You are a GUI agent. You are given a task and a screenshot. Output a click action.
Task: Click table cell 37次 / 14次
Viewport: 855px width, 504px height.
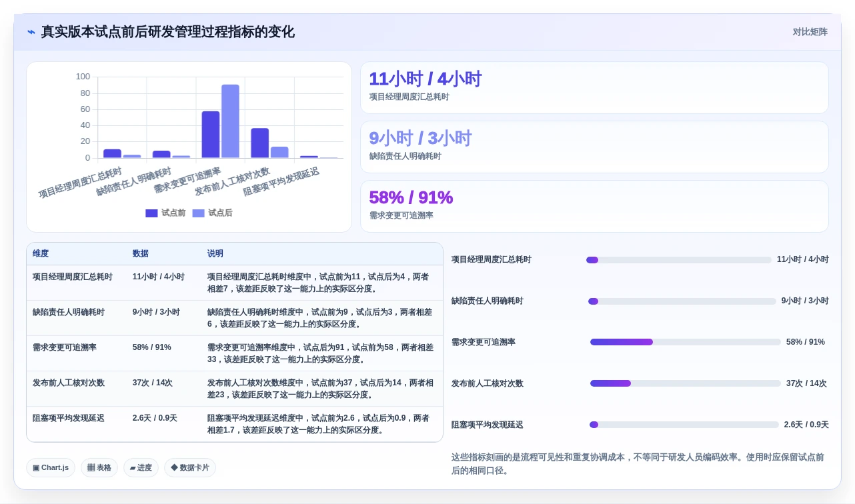tap(153, 383)
